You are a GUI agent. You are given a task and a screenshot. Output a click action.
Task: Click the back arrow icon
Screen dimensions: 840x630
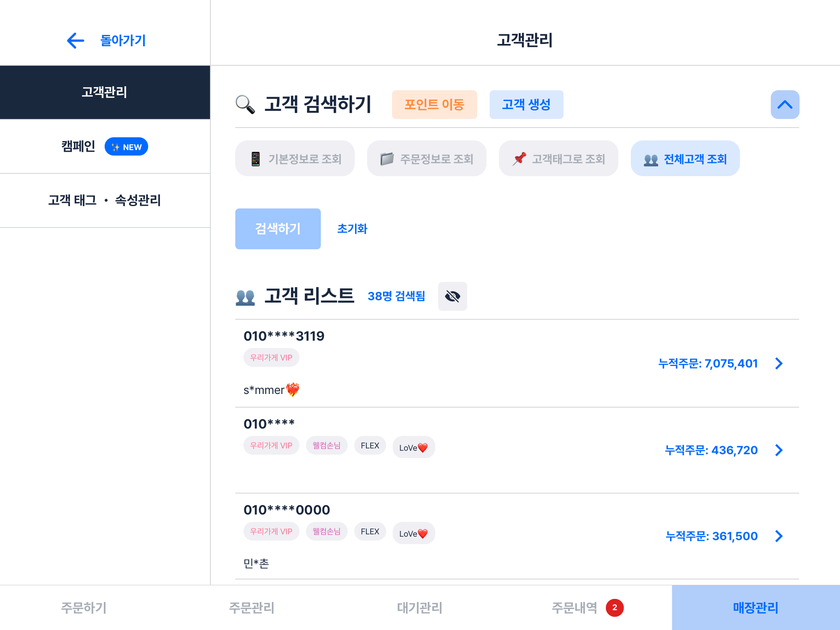(x=75, y=40)
